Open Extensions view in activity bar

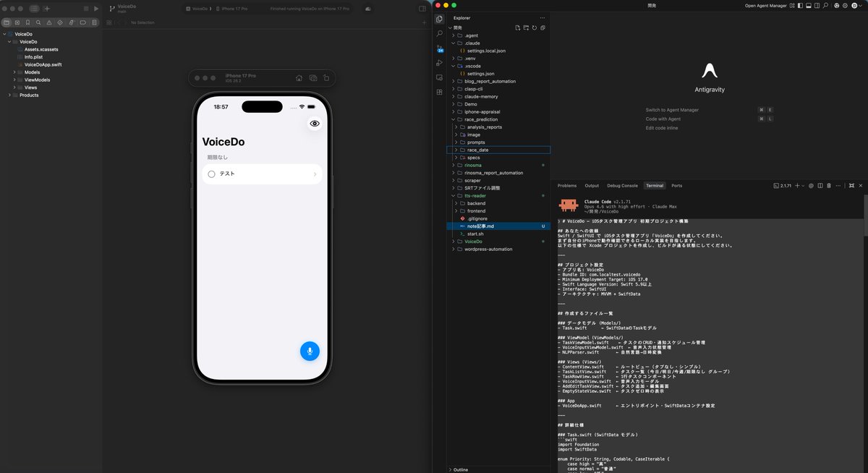click(x=439, y=93)
